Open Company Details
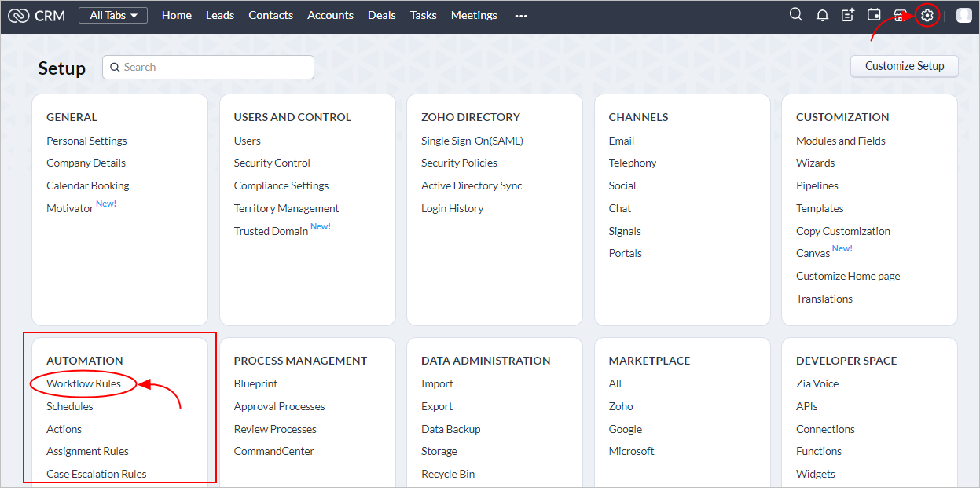Viewport: 980px width, 488px height. pos(86,163)
